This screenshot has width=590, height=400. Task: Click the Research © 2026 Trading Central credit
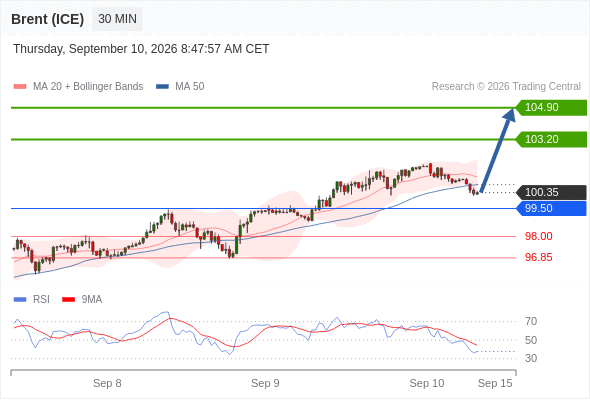coord(506,87)
